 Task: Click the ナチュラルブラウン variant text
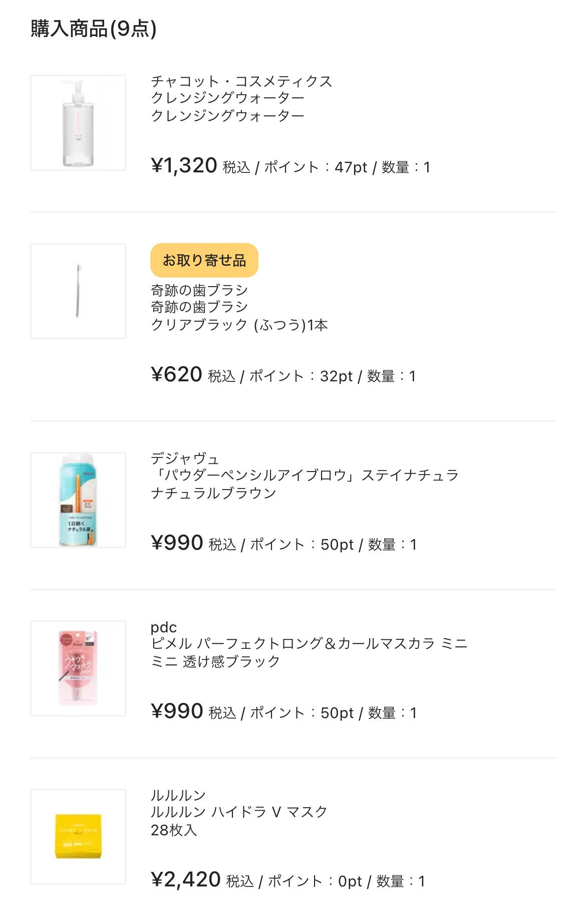[213, 493]
